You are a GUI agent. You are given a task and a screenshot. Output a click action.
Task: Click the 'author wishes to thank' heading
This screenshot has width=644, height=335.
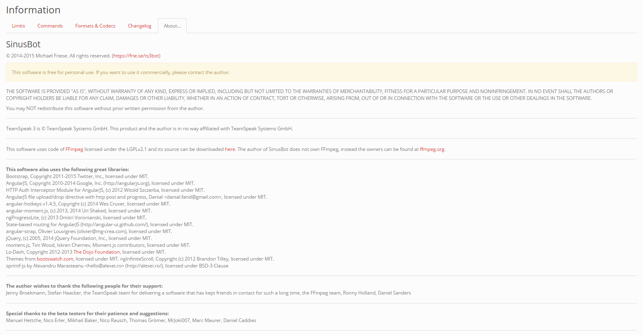(x=84, y=286)
